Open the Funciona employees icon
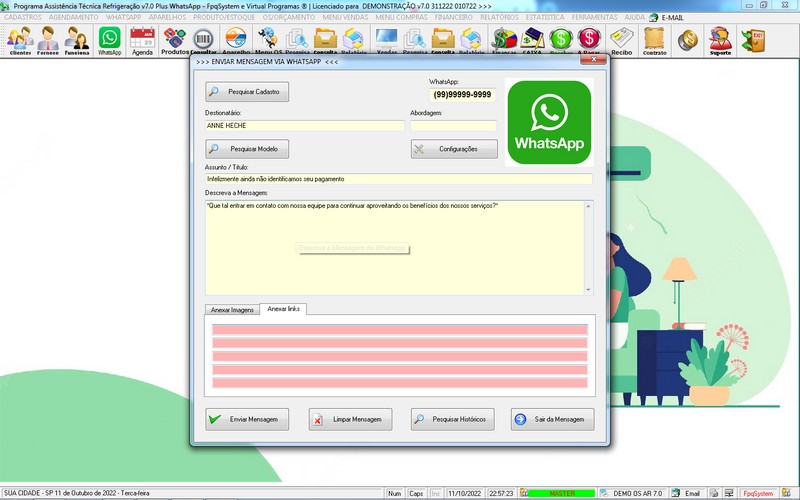The height and width of the screenshot is (500, 800). point(77,40)
